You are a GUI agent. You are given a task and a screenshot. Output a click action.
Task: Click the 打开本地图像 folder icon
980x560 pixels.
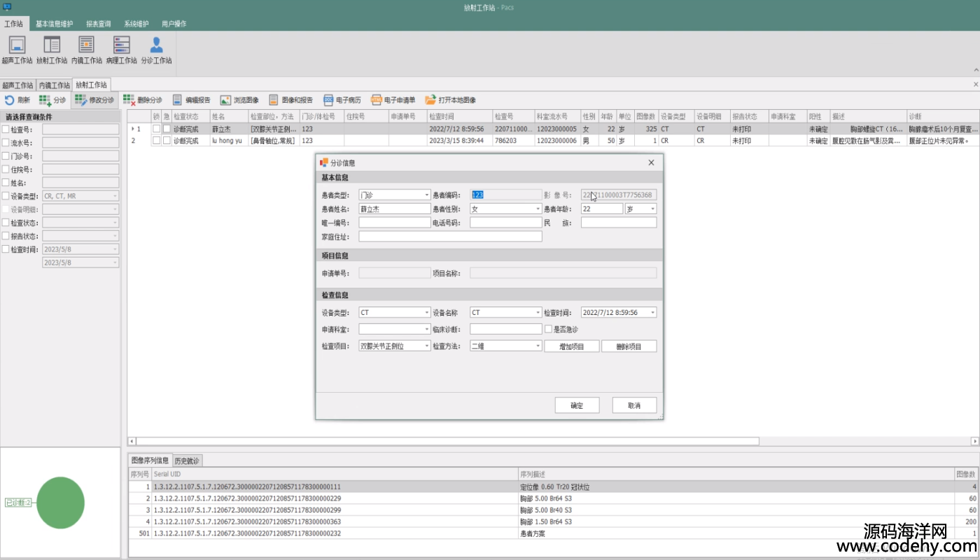point(430,100)
